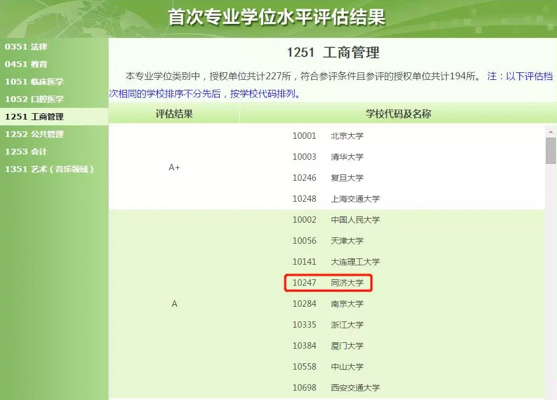Select the 10698 西安交通大学 row
557x400 pixels.
336,388
